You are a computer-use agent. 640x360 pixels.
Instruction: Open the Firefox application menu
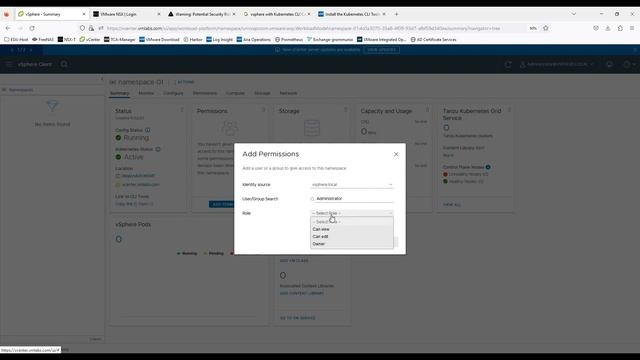(x=632, y=28)
